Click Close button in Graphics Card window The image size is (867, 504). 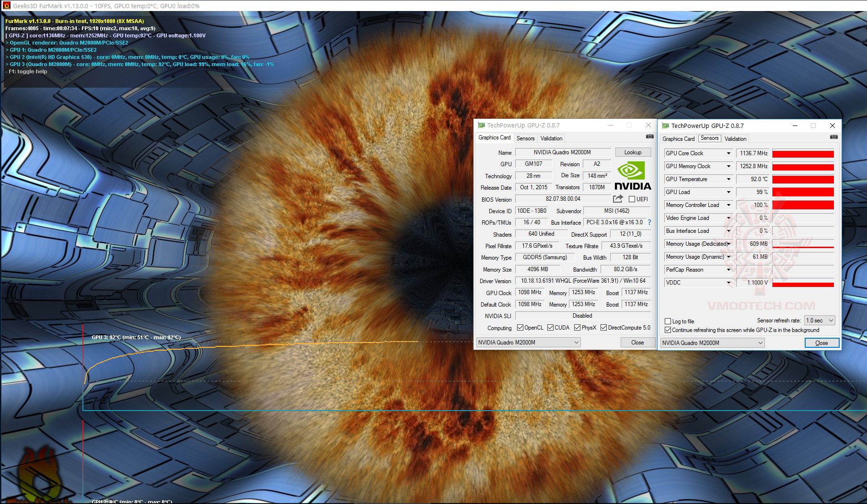coord(637,343)
